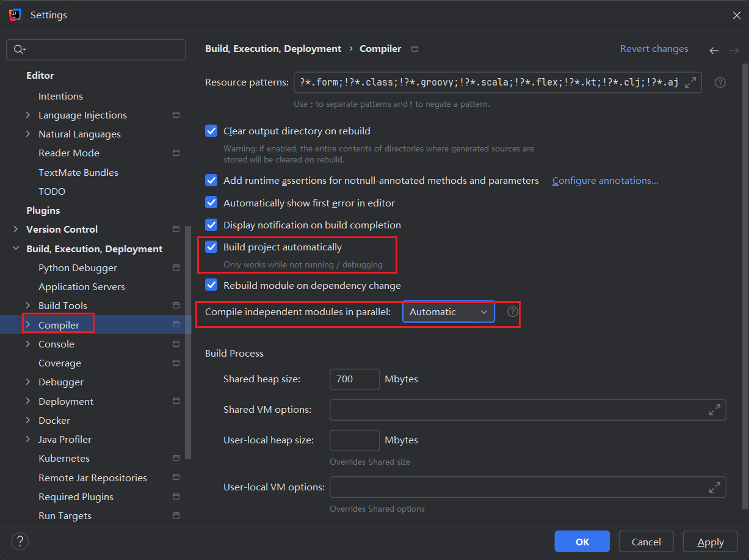Click Build, Execution, Deployment breadcrumb
The image size is (749, 560).
273,49
